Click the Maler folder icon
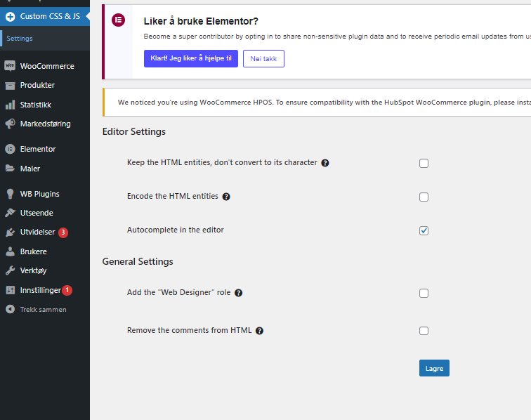 point(10,169)
